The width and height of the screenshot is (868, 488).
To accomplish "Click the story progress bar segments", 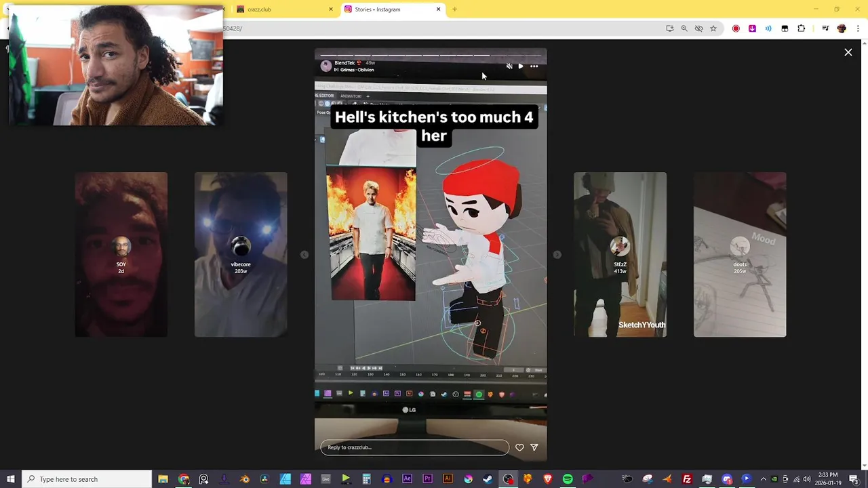I will [431, 56].
